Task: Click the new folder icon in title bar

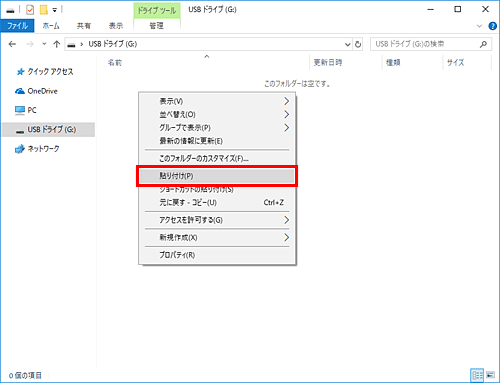Action: coord(44,10)
